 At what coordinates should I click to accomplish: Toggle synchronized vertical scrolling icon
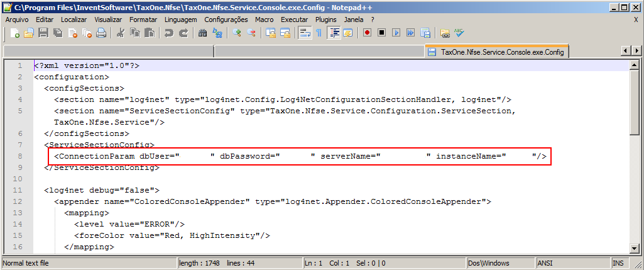coord(270,33)
